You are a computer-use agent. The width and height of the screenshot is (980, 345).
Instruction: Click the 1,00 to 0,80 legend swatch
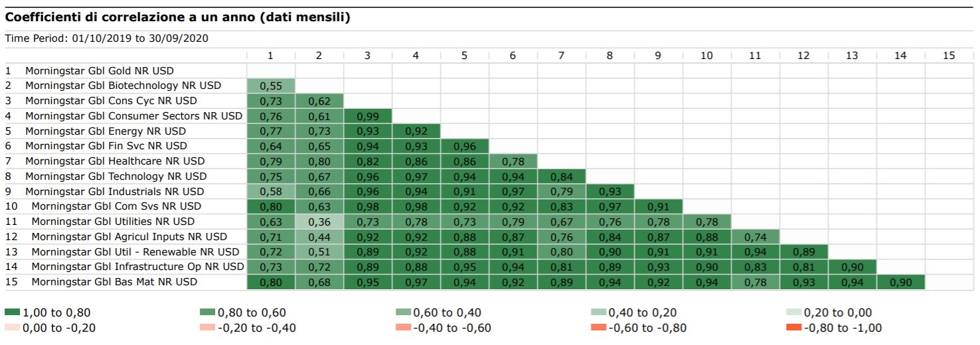pos(13,312)
